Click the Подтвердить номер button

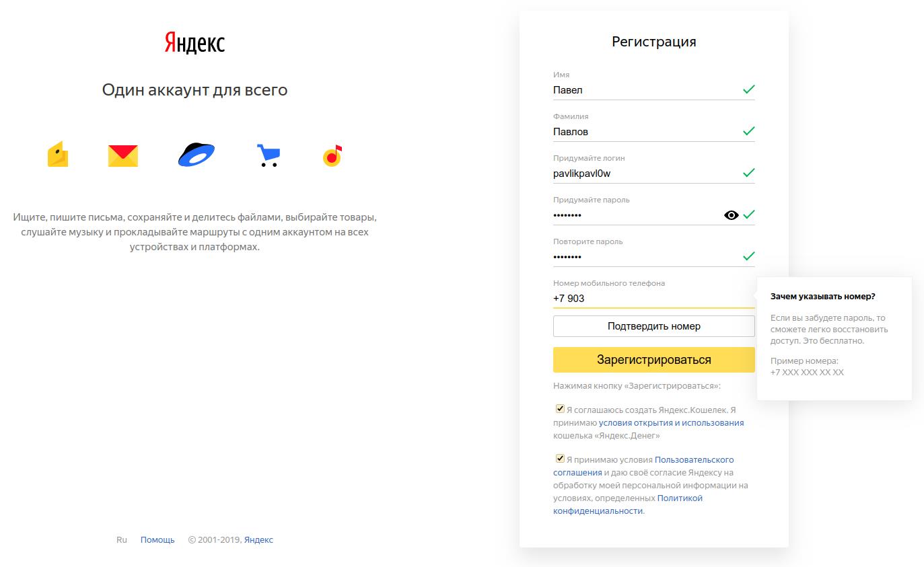[654, 326]
